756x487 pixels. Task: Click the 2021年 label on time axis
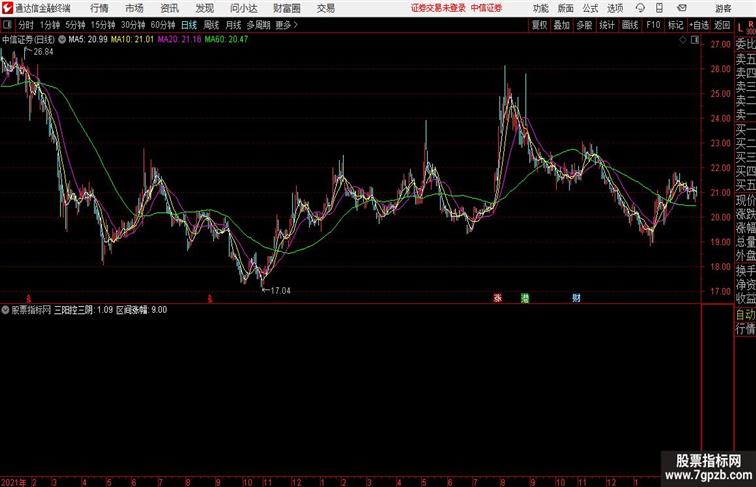[x=14, y=482]
